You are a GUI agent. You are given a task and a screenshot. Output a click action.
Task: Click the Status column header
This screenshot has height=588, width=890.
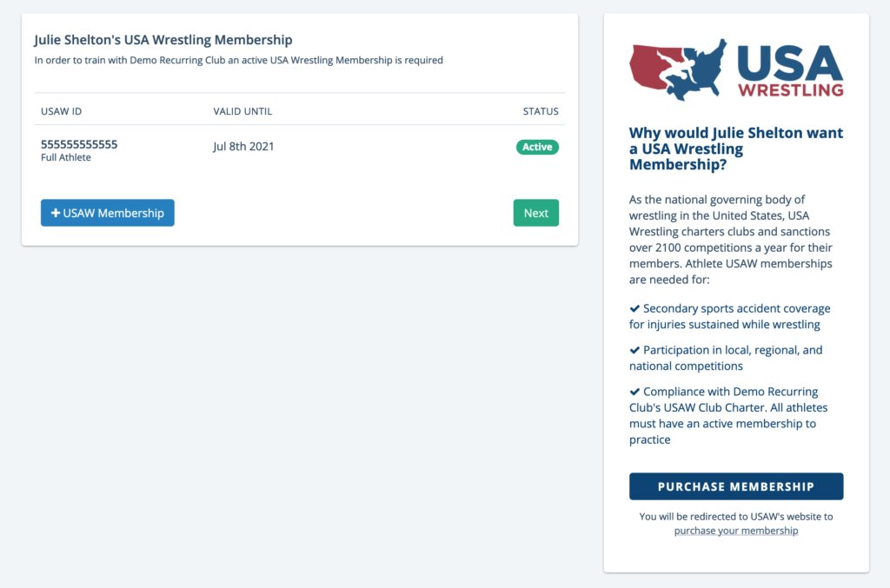coord(541,111)
